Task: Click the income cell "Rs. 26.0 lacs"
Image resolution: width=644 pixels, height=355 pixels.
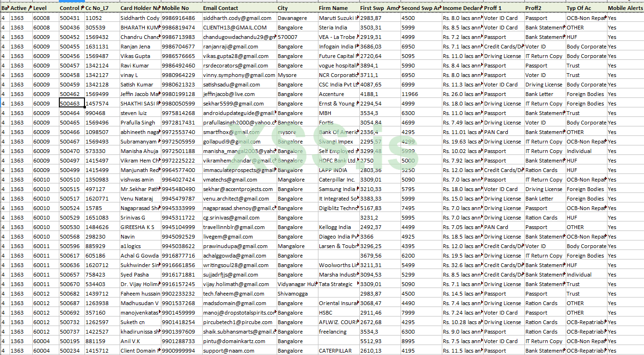Action: click(462, 94)
